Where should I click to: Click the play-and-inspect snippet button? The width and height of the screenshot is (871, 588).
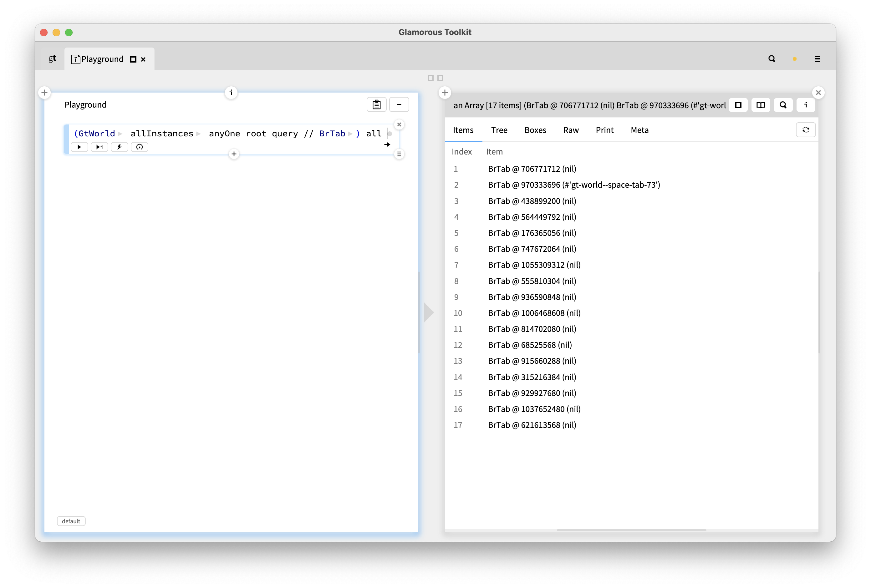point(99,147)
